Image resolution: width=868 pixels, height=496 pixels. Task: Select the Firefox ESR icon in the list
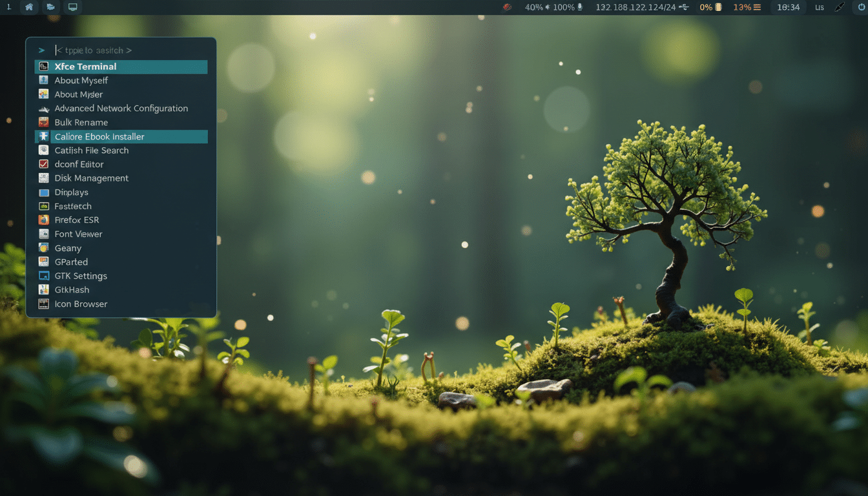pyautogui.click(x=43, y=220)
